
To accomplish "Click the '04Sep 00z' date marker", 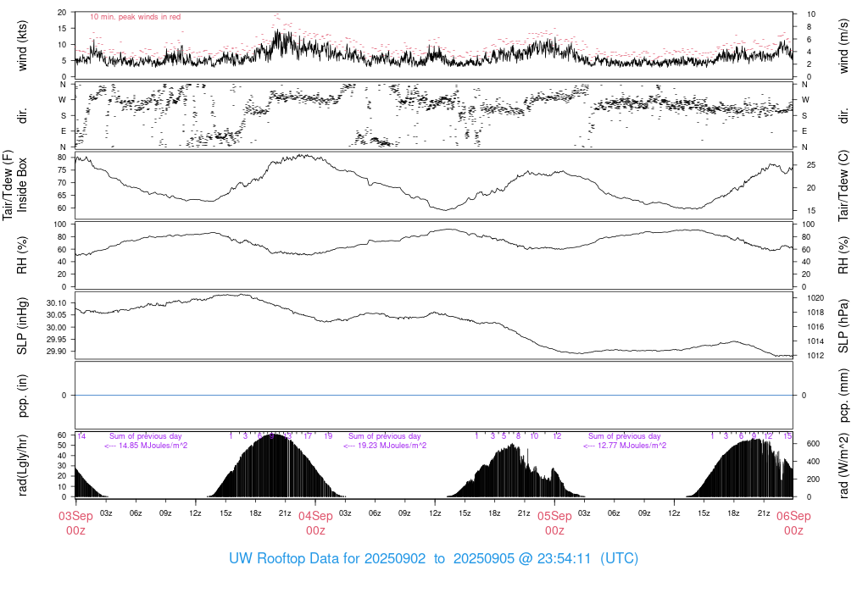I will point(315,524).
